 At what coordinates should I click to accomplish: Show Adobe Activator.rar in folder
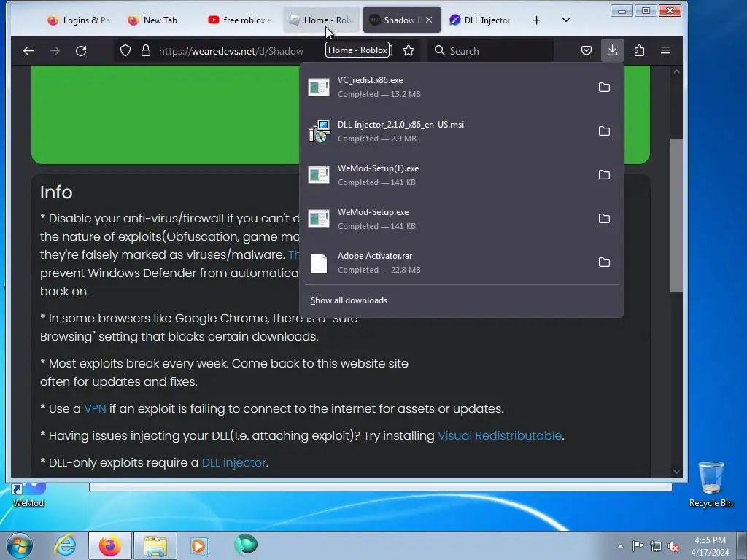(x=604, y=262)
